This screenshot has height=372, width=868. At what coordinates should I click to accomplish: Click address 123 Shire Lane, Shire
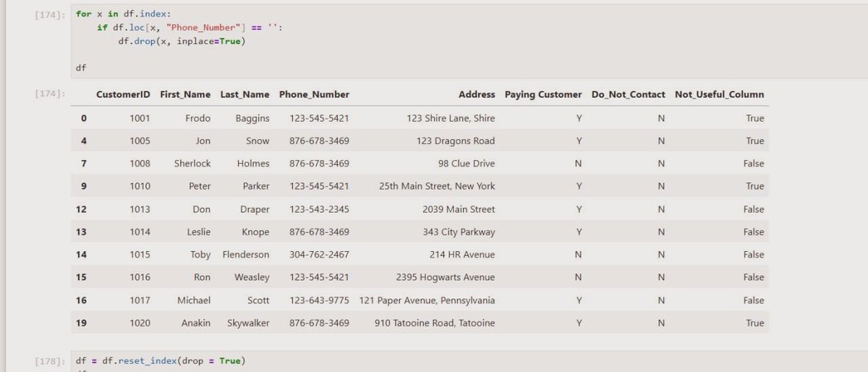point(451,118)
